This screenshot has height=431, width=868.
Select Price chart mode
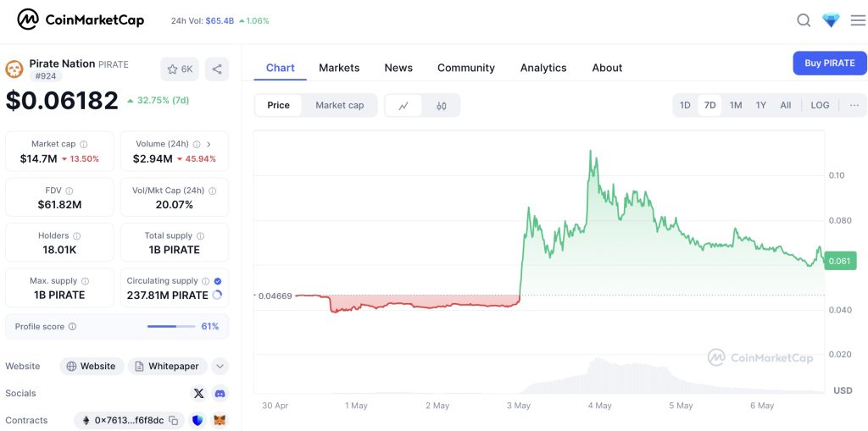(278, 105)
